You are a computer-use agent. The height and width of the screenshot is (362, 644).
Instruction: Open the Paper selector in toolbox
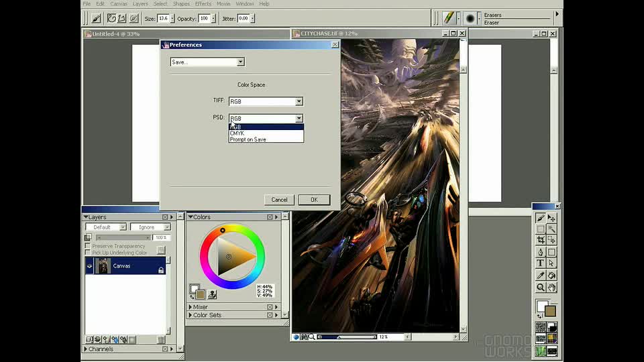pos(541,327)
